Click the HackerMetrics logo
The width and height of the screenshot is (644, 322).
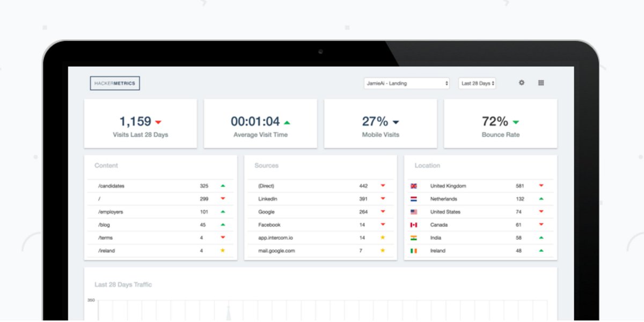pos(115,83)
